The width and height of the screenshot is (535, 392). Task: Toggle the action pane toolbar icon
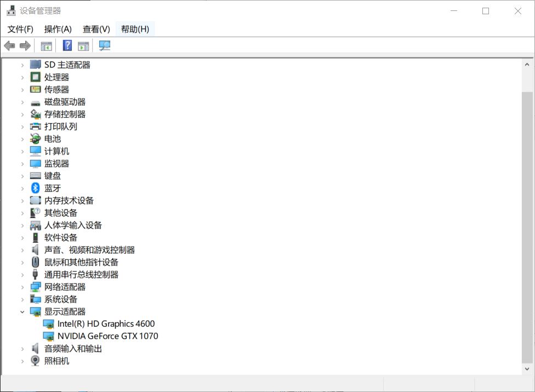click(83, 46)
